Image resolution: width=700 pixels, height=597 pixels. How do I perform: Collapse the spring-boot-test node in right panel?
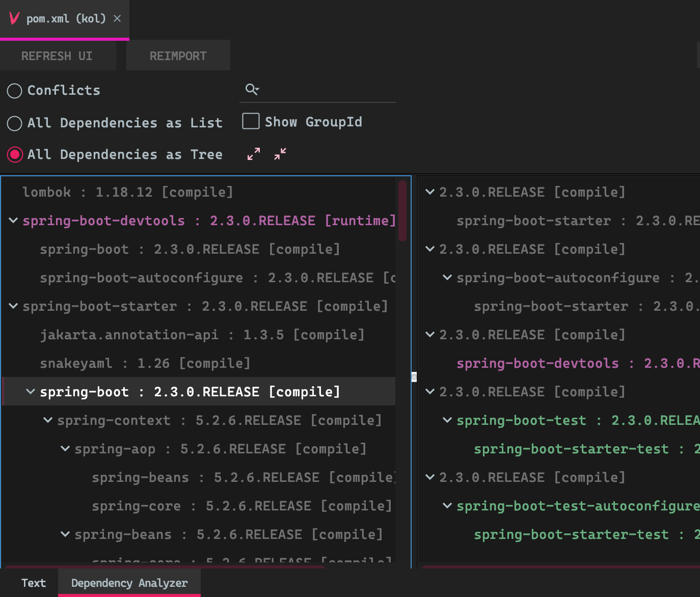tap(447, 420)
